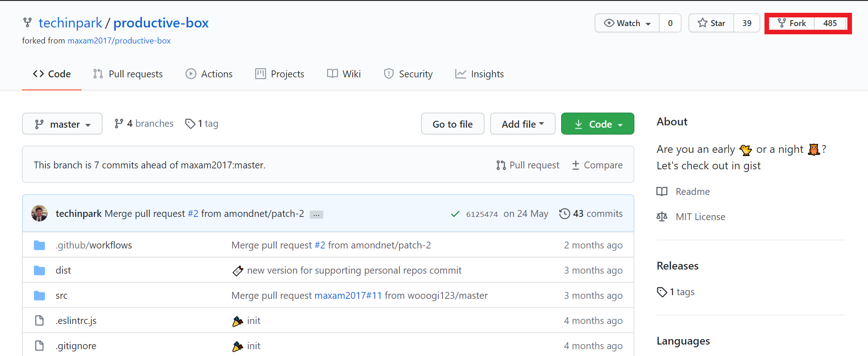
Task: Open the 1 tags link under Releases
Action: pos(676,292)
